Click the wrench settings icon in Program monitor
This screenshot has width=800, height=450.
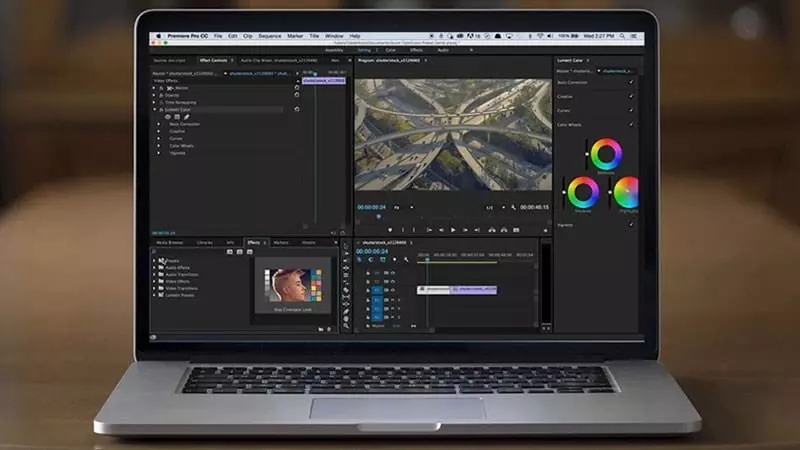[514, 207]
